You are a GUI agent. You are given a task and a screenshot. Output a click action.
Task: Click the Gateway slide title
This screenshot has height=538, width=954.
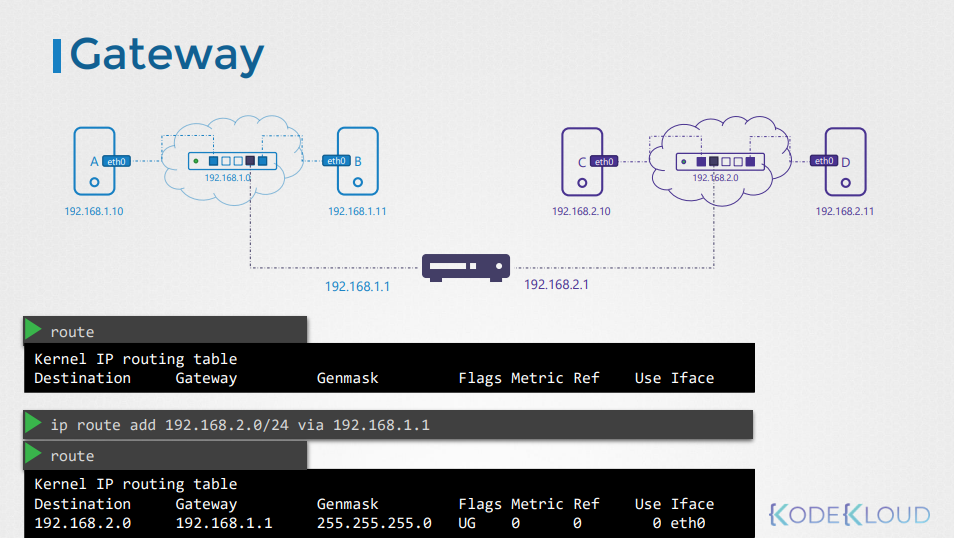tap(167, 55)
